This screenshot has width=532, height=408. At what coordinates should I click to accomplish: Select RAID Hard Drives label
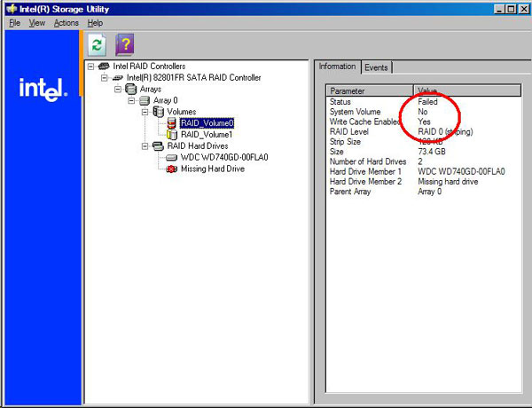click(x=198, y=146)
